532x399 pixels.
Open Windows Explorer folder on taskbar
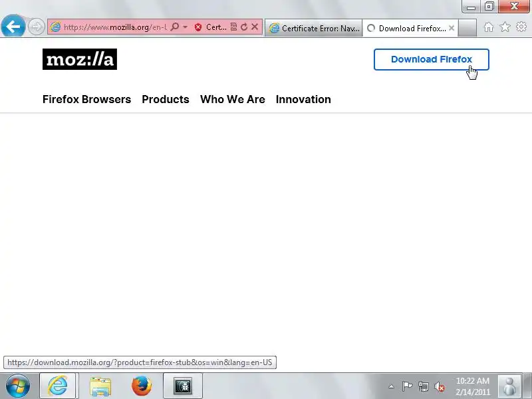[100, 386]
